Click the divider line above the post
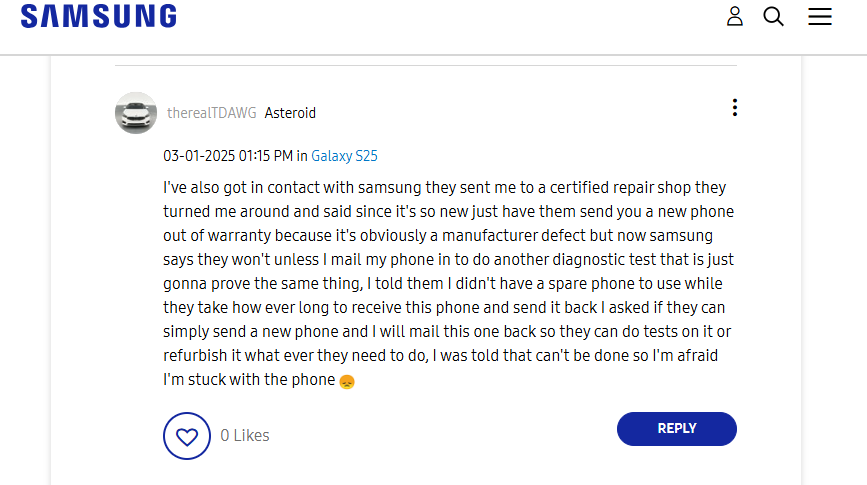Viewport: 867px width, 485px height. click(426, 66)
